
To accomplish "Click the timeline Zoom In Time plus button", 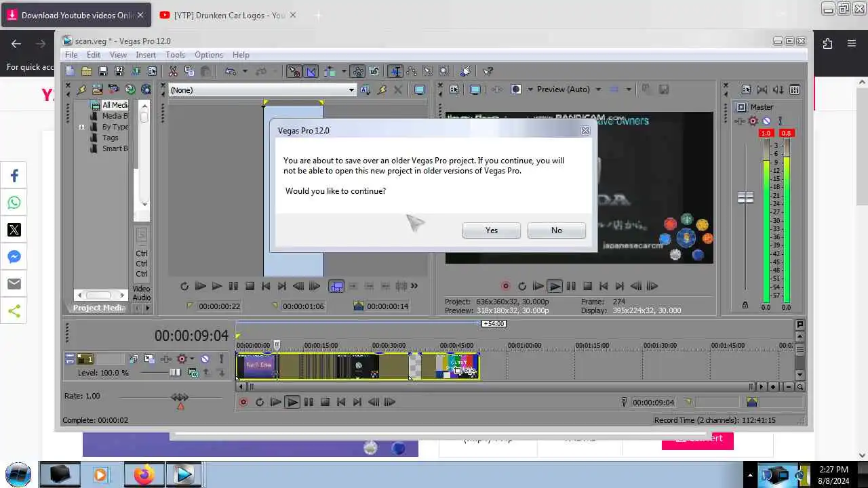I will pos(774,387).
